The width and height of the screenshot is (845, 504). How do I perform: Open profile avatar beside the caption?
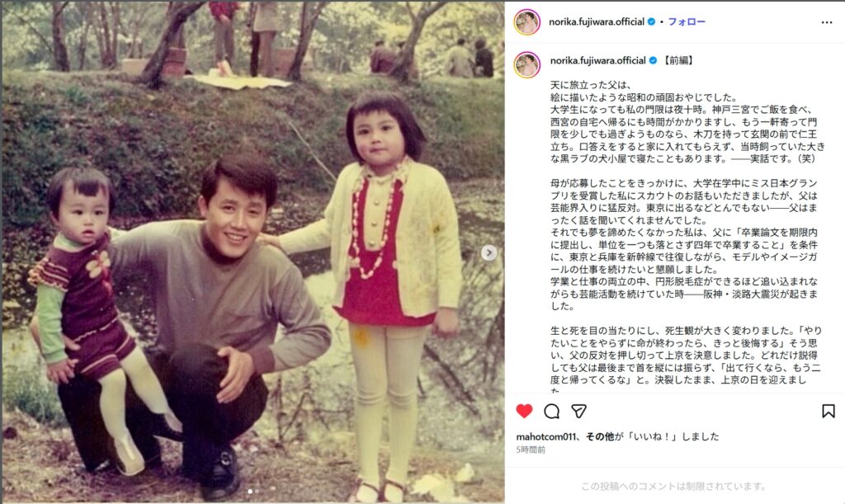(527, 65)
